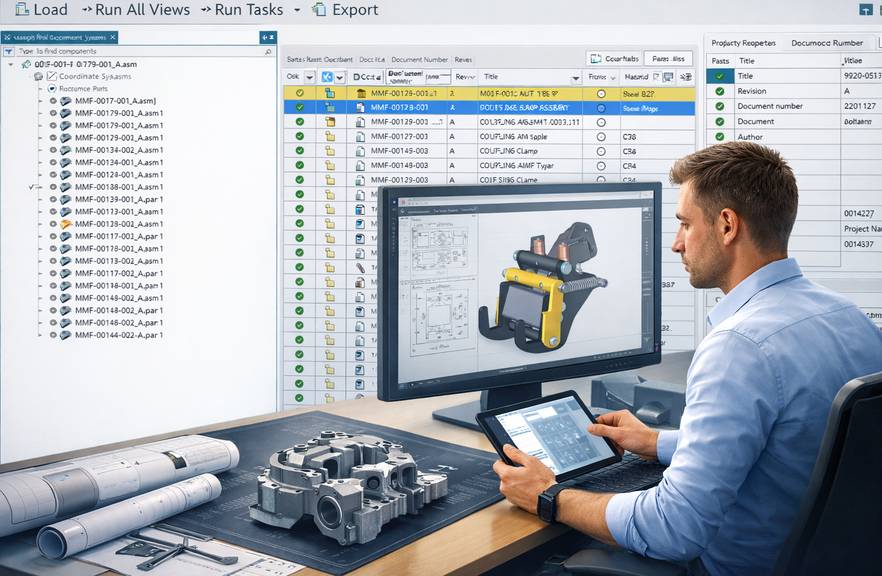The image size is (882, 576).
Task: Toggle the selected Title property checkmark
Action: coord(718,77)
